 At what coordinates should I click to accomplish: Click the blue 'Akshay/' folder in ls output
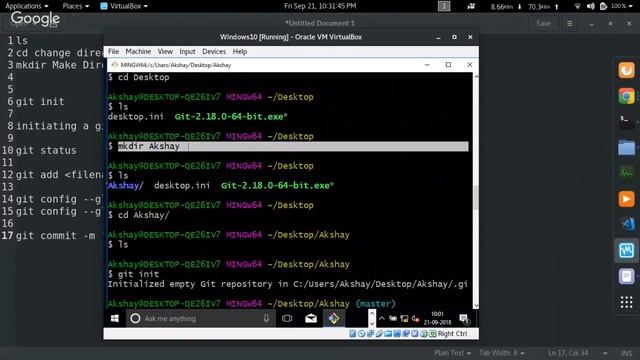(x=125, y=186)
